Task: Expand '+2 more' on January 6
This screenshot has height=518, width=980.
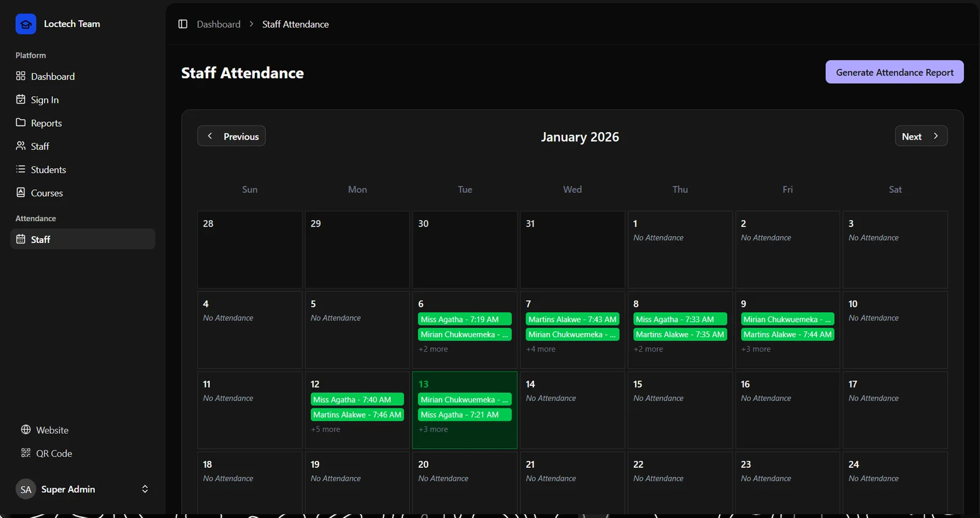Action: 433,349
